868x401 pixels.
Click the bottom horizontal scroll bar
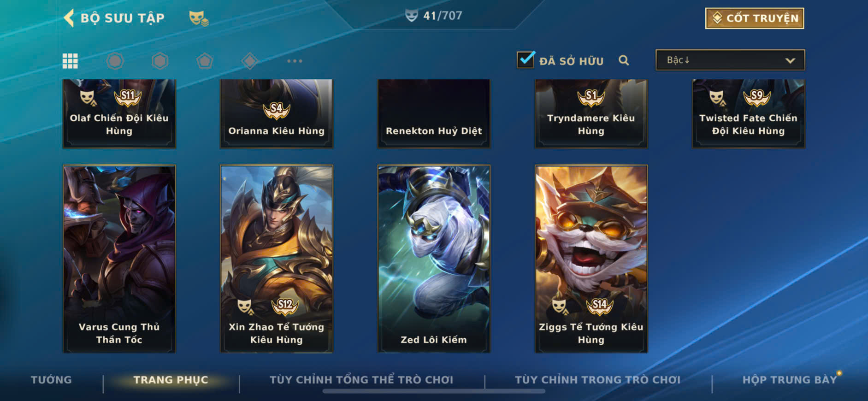(434, 391)
